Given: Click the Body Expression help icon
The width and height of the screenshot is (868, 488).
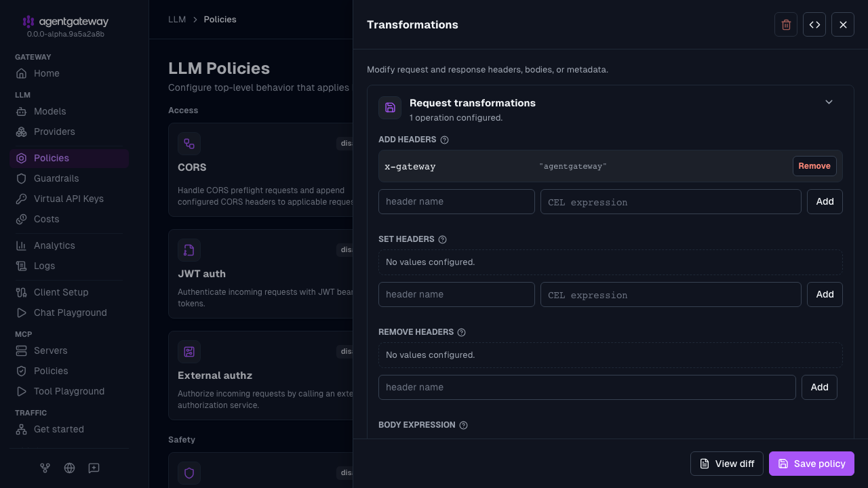Looking at the screenshot, I should coord(464,425).
